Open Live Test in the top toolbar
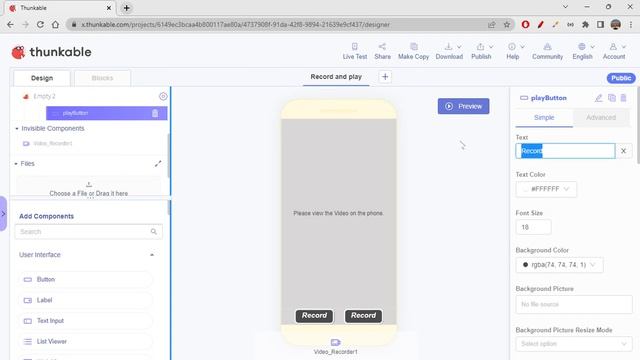Viewport: 640px width, 360px height. 355,51
